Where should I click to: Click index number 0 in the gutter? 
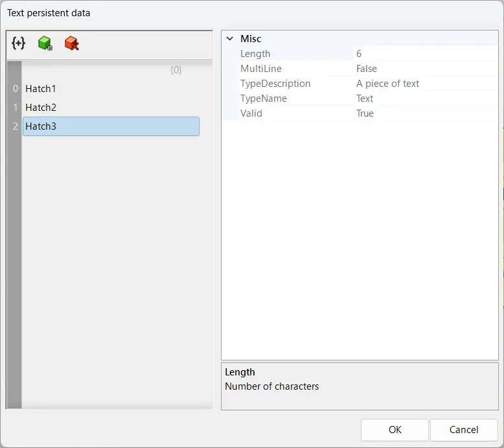(x=16, y=89)
